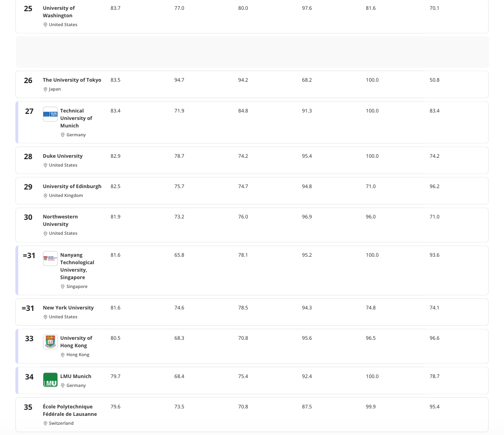The image size is (504, 435).
Task: Open Northwestern University's profile
Action: [x=60, y=220]
